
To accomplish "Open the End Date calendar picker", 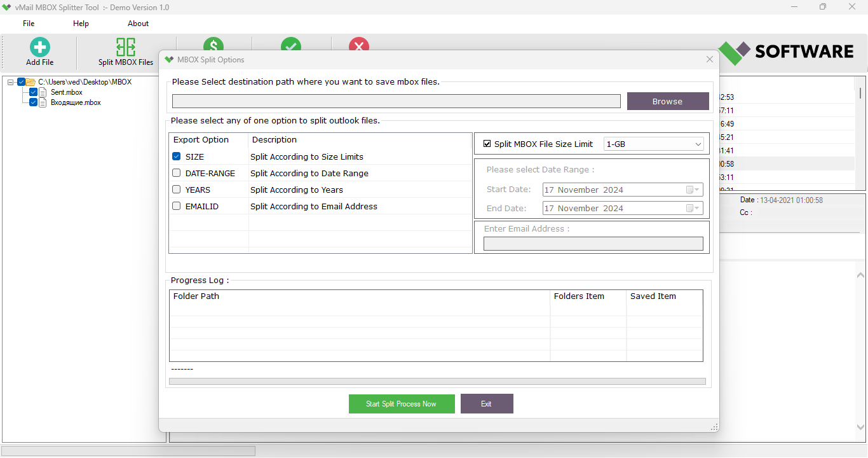I will (693, 208).
